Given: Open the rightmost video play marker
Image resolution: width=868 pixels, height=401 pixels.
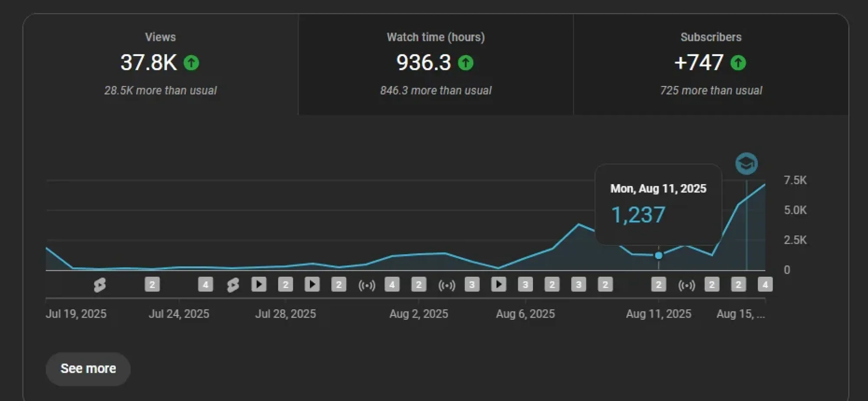Looking at the screenshot, I should pyautogui.click(x=498, y=285).
